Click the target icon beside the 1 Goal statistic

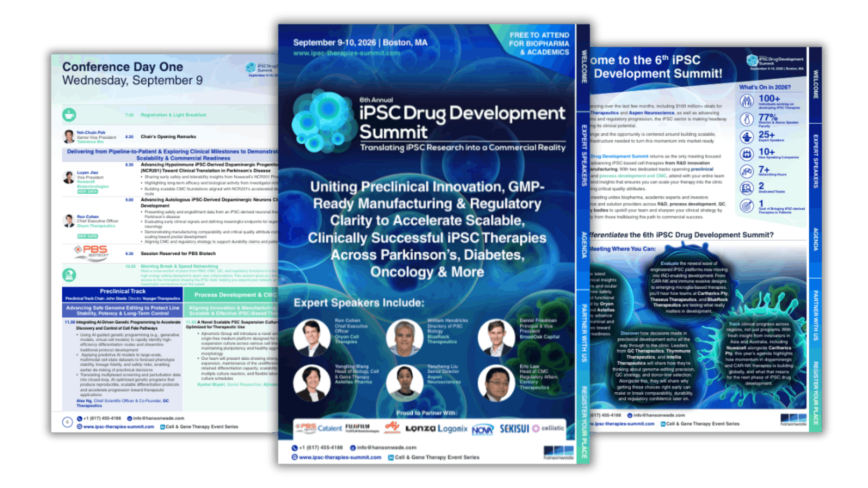pos(747,206)
